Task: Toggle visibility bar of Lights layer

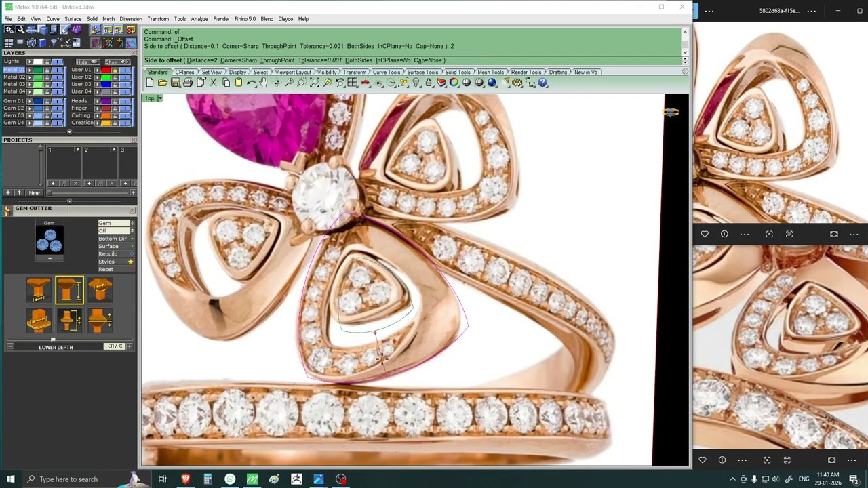Action: click(58, 62)
